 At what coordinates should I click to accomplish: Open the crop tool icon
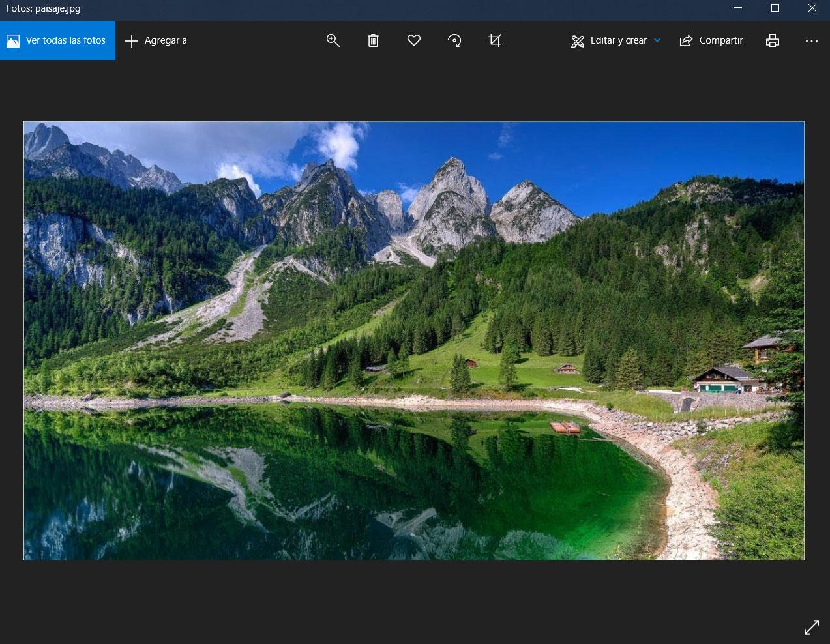pos(495,40)
